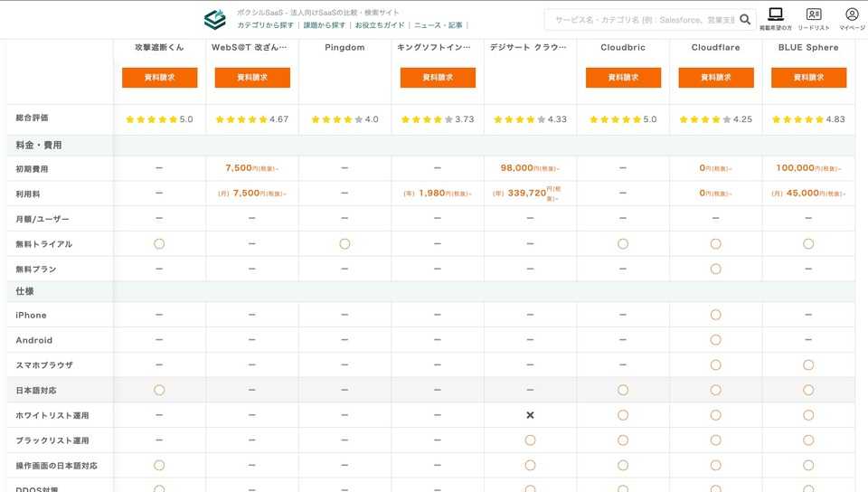
Task: Open お役立ちガイド menu
Action: click(380, 25)
